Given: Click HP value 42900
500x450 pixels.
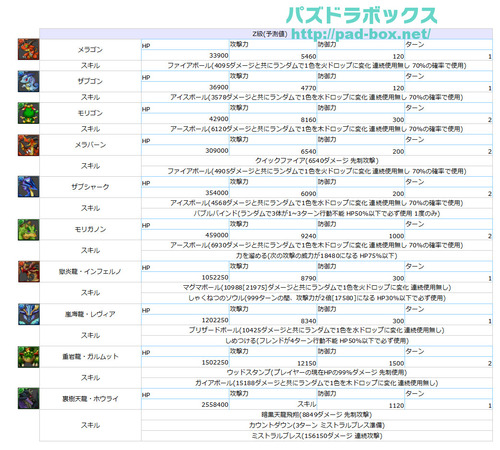Looking at the screenshot, I should point(219,119).
